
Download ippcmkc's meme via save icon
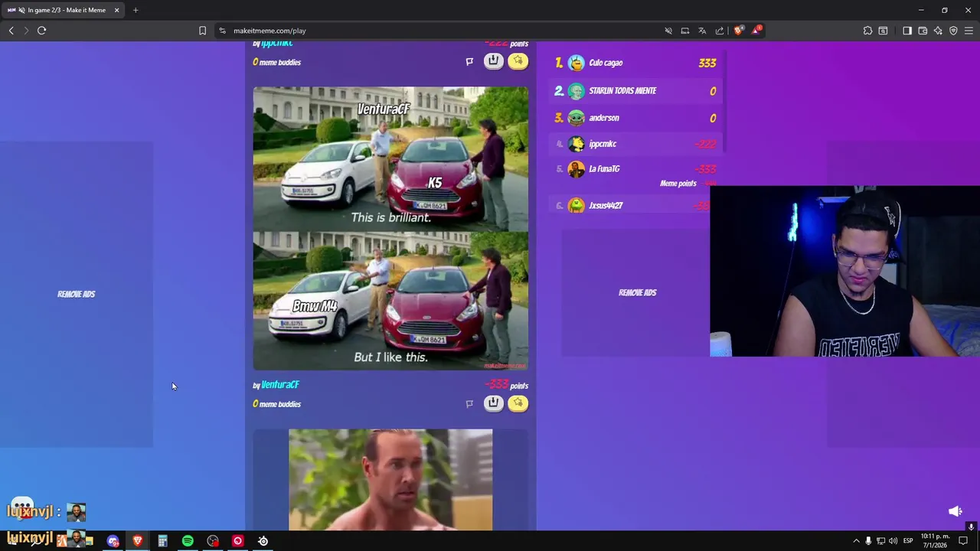pyautogui.click(x=494, y=61)
